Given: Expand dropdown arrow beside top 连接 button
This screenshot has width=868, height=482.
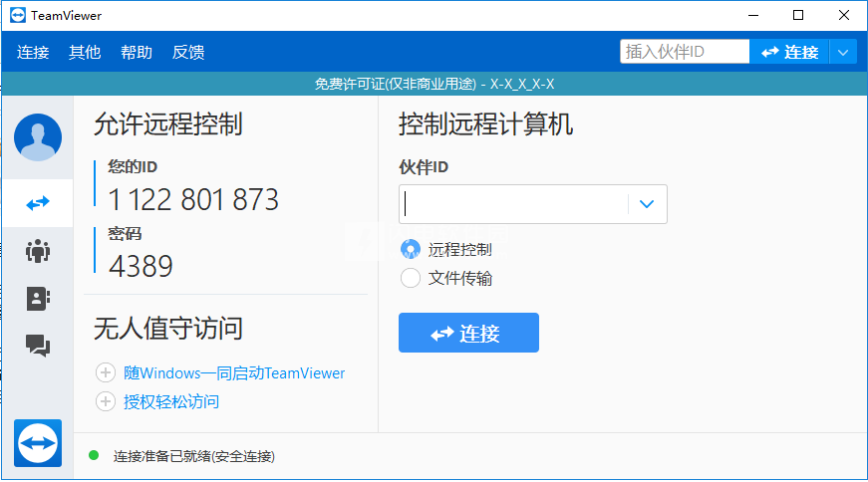Looking at the screenshot, I should click(843, 52).
